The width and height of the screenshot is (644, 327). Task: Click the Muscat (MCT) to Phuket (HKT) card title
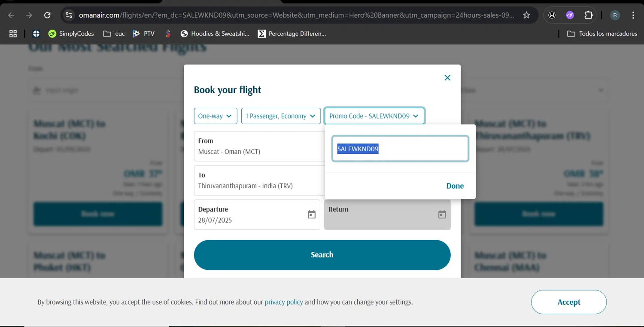(x=70, y=261)
